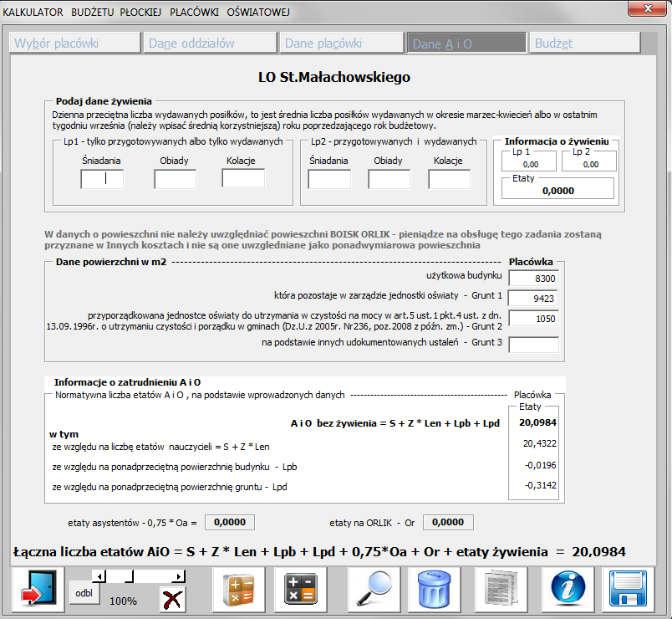Screen dimensions: 672x619
Task: Click the etaty asystentów value 0,0000
Action: click(x=230, y=522)
